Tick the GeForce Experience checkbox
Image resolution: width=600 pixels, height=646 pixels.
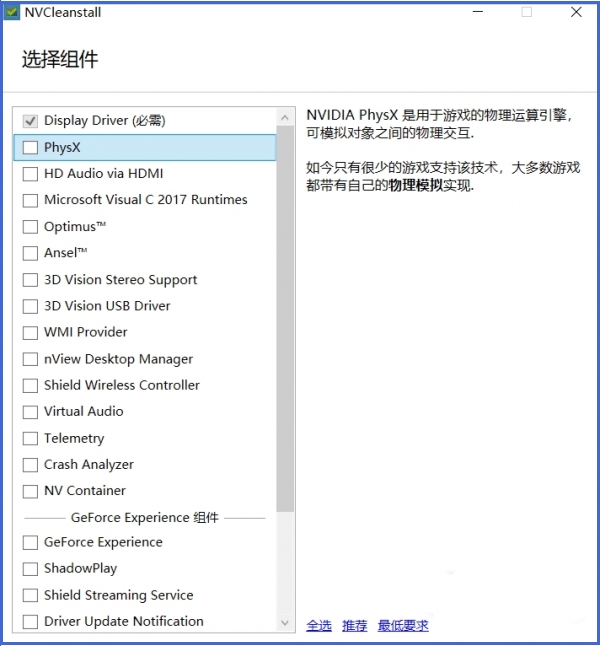30,543
